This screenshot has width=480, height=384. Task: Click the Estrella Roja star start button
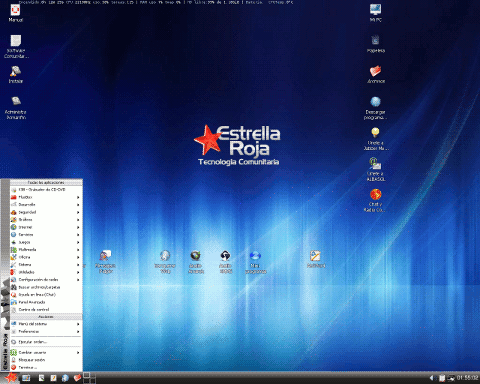click(x=10, y=378)
